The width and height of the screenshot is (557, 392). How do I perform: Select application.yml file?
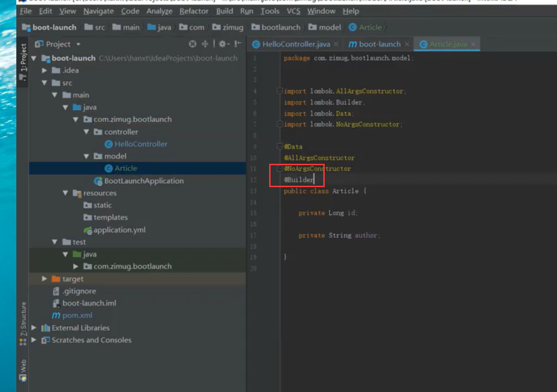coord(114,230)
